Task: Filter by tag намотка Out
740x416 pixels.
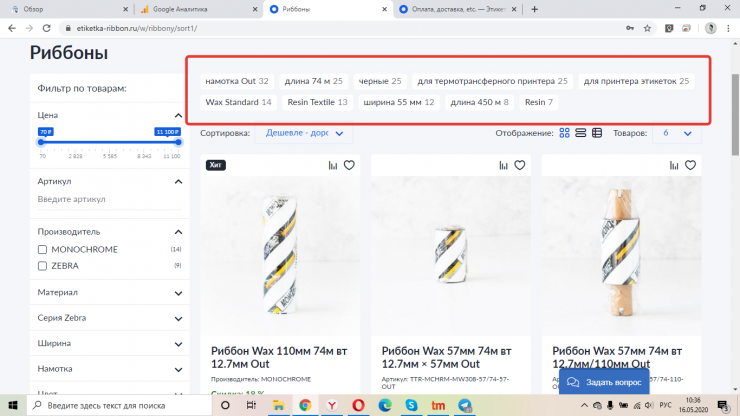Action: click(x=237, y=81)
